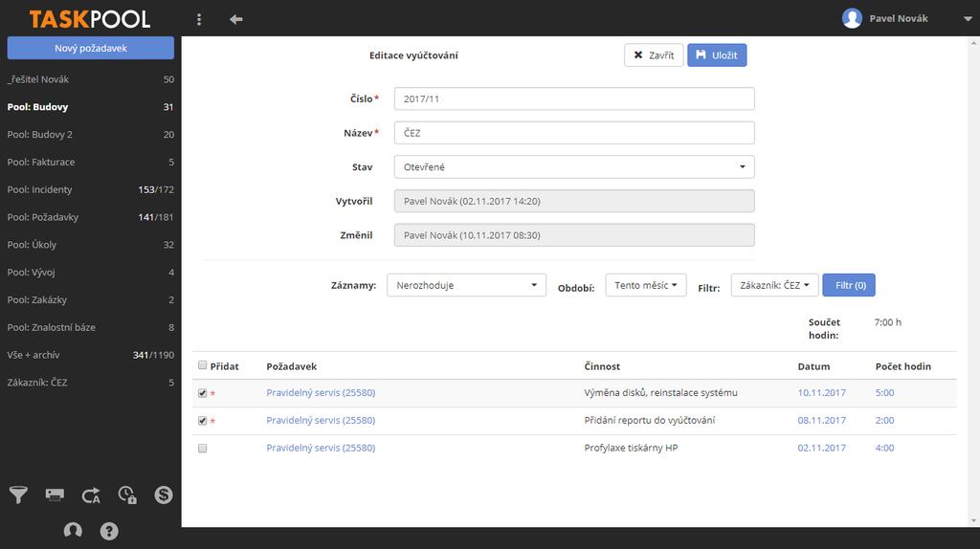Click the arrow-with-A icon in sidebar

pos(91,495)
